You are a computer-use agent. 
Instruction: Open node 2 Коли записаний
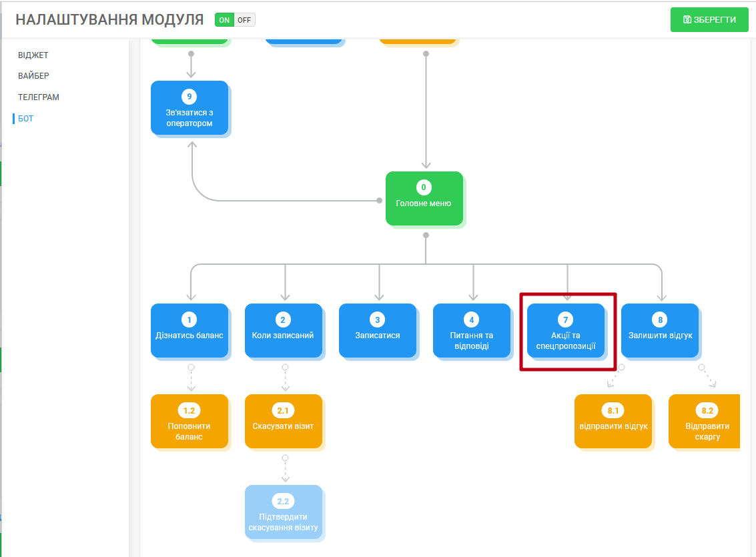point(284,331)
